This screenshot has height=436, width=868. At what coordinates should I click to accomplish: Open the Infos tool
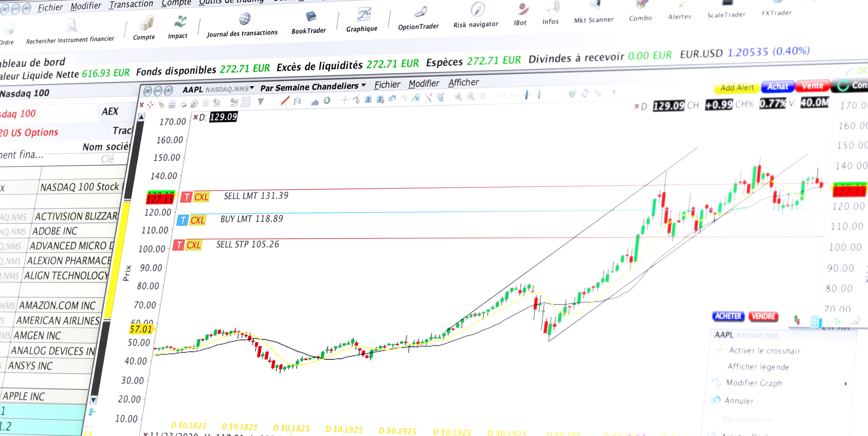pos(551,13)
